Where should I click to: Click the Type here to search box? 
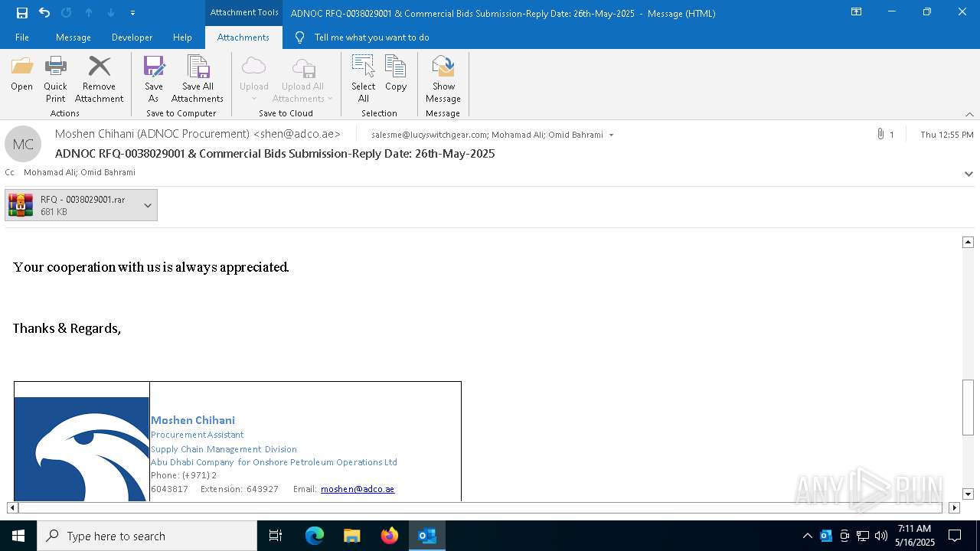point(147,536)
